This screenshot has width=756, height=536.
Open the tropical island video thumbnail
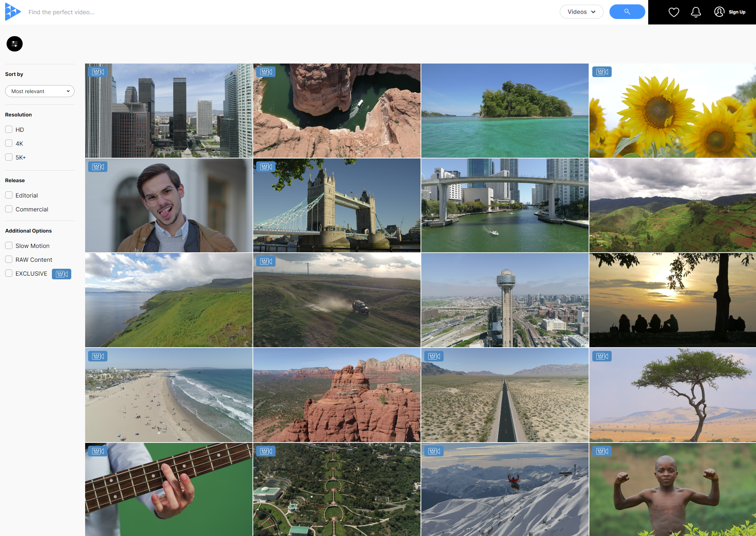pos(505,111)
